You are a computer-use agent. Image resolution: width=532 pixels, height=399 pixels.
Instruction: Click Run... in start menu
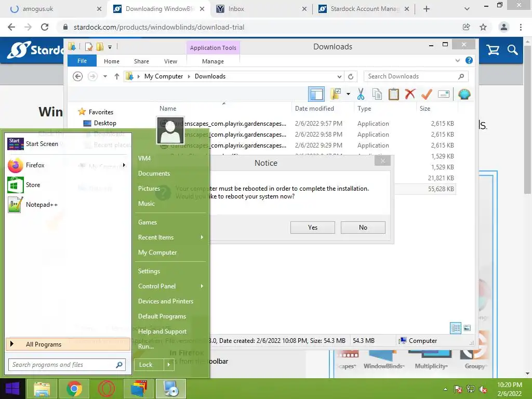146,347
